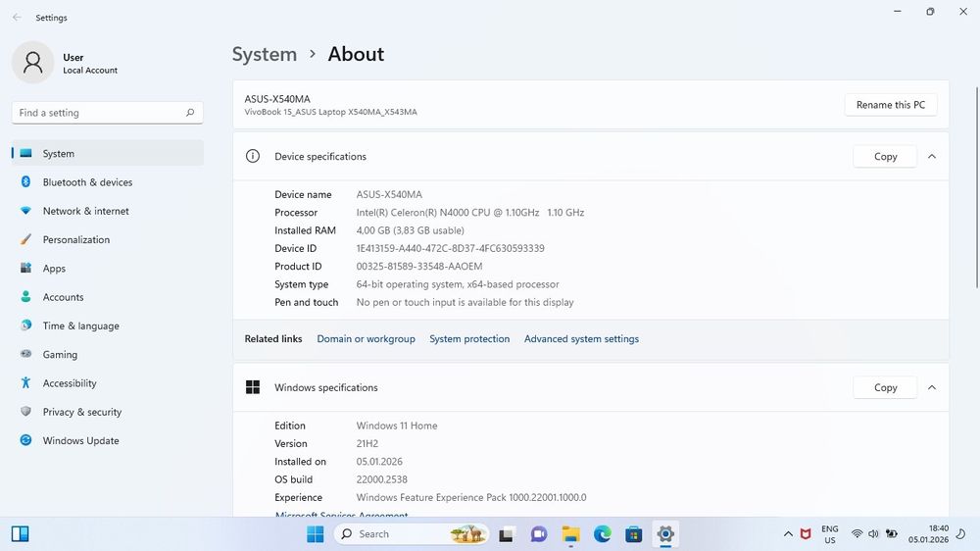Open Task View on the taskbar
Viewport: 980px width, 551px height.
point(507,534)
